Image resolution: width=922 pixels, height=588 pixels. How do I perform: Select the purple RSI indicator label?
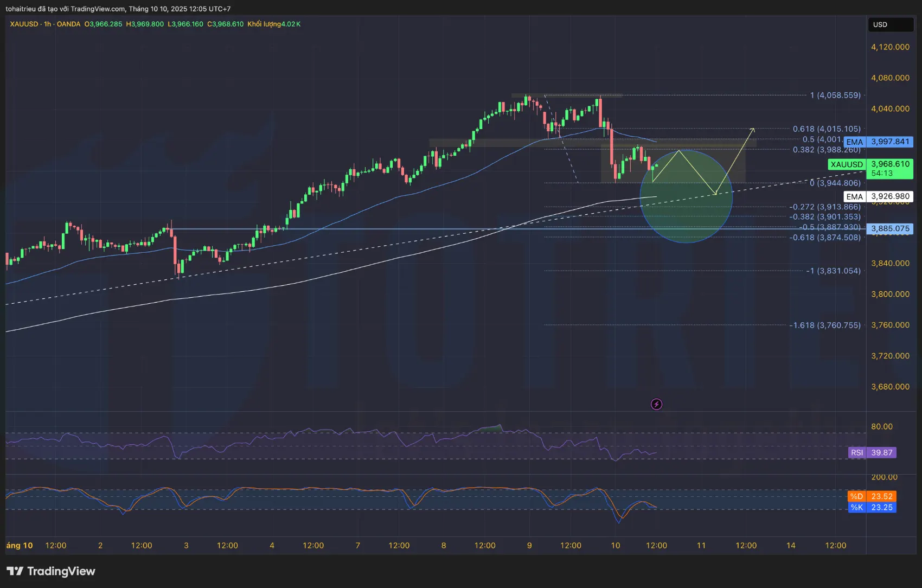[x=856, y=452]
